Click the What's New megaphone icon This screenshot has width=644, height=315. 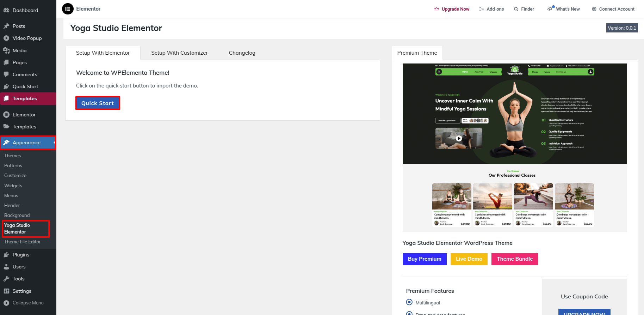[x=550, y=9]
